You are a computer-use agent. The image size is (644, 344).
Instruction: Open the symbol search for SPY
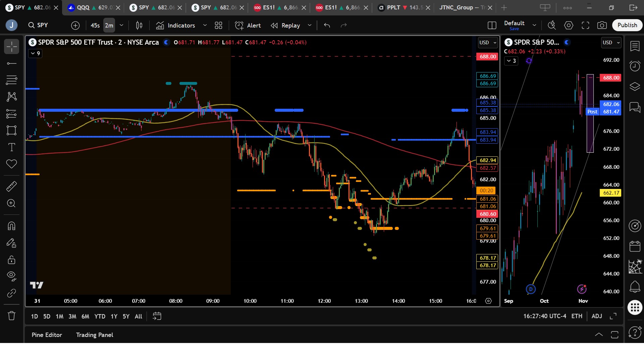coord(39,25)
